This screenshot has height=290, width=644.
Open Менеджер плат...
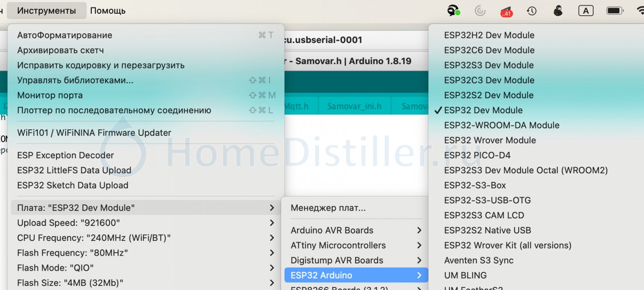coord(356,208)
